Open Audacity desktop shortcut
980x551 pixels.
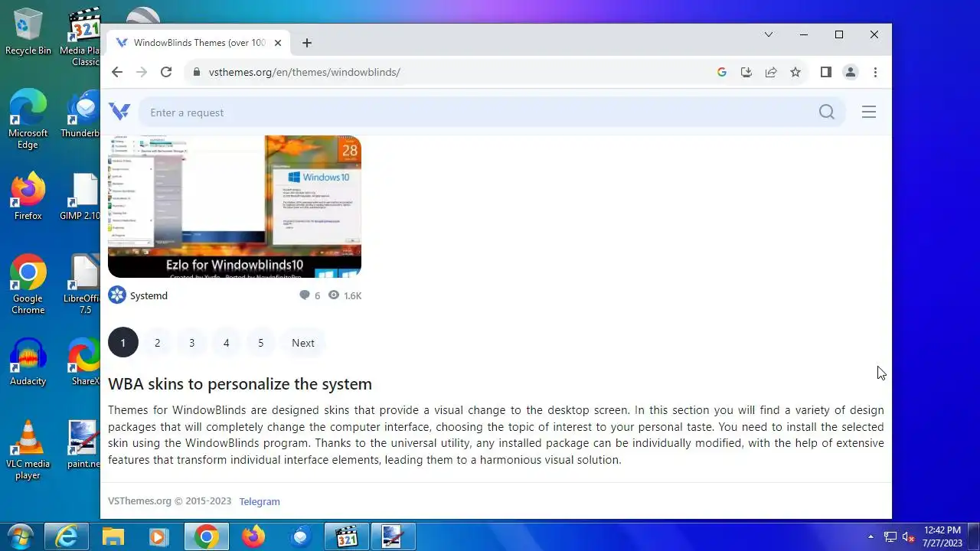[28, 362]
